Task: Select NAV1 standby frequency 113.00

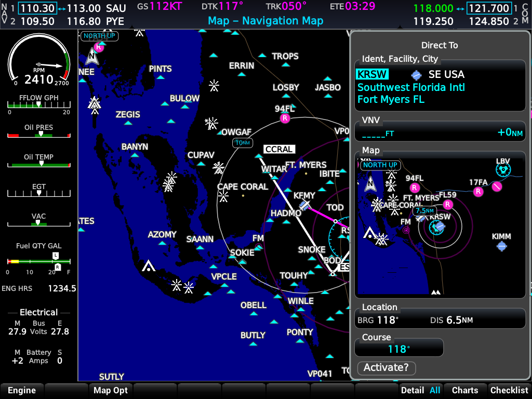Action: click(84, 8)
